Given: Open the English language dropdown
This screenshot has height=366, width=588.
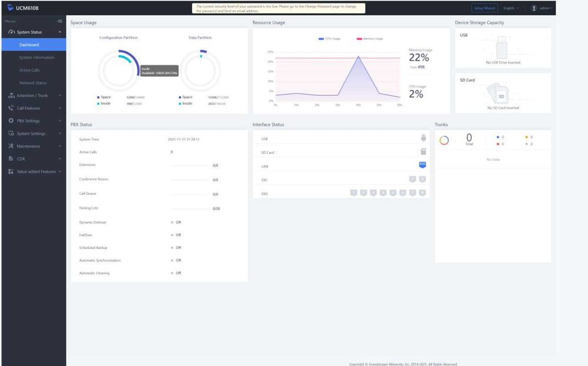Looking at the screenshot, I should click(x=511, y=8).
